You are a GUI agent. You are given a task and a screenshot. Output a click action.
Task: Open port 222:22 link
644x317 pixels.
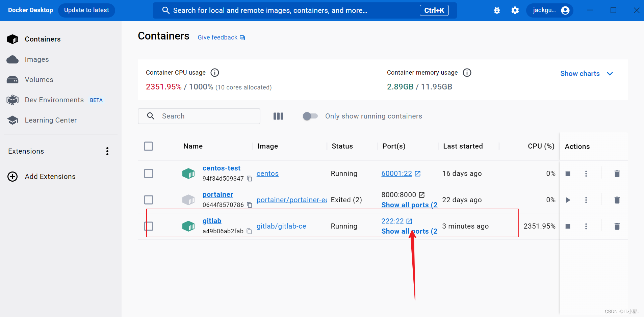392,221
